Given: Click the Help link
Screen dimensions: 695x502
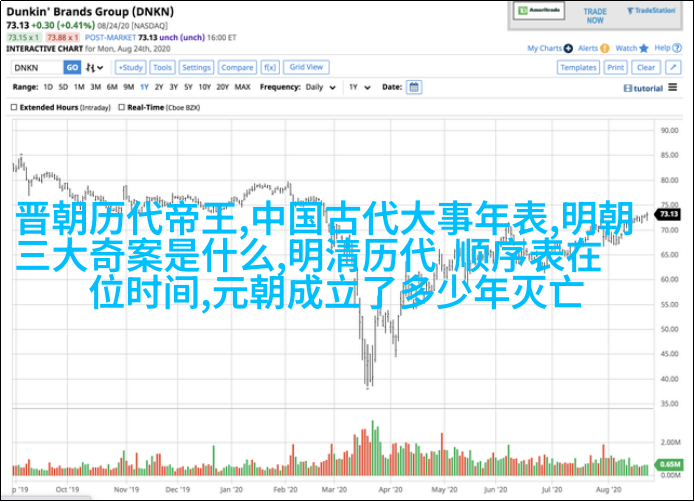Looking at the screenshot, I should [x=662, y=48].
